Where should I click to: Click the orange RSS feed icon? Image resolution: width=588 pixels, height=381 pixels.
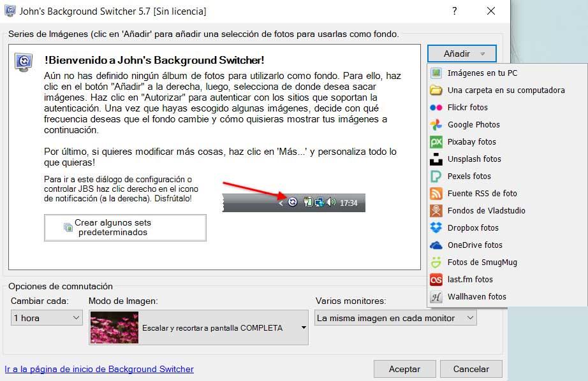coord(436,194)
